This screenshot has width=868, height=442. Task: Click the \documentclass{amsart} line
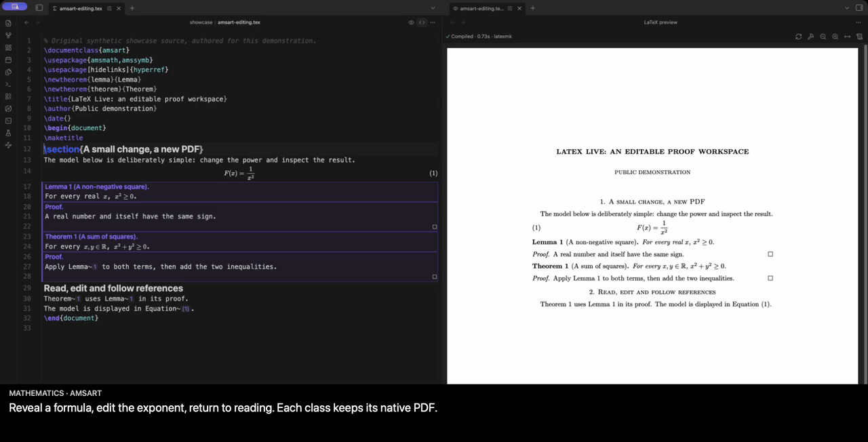(87, 50)
